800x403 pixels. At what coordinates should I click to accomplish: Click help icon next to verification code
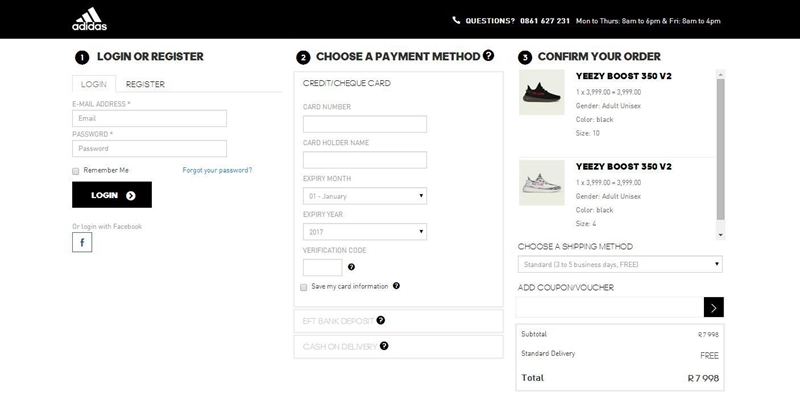pos(351,267)
